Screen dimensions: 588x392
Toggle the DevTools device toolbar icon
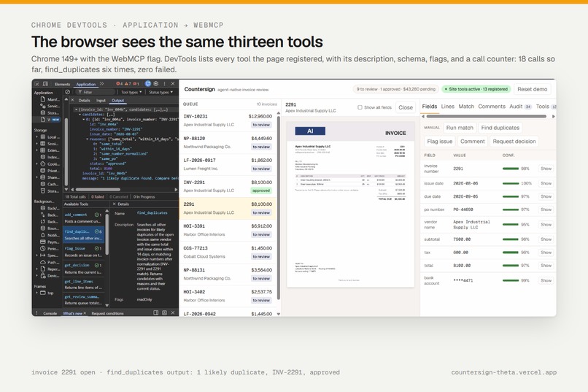(45, 84)
